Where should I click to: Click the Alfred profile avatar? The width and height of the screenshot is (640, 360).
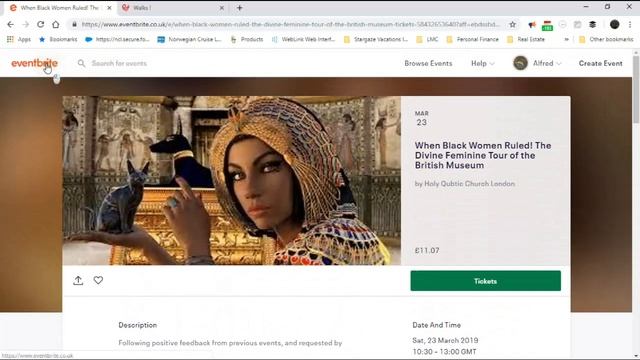coord(520,63)
